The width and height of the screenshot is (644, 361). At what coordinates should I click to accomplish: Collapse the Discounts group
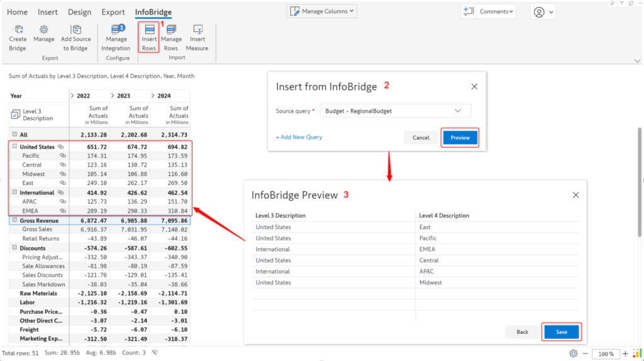tap(14, 248)
